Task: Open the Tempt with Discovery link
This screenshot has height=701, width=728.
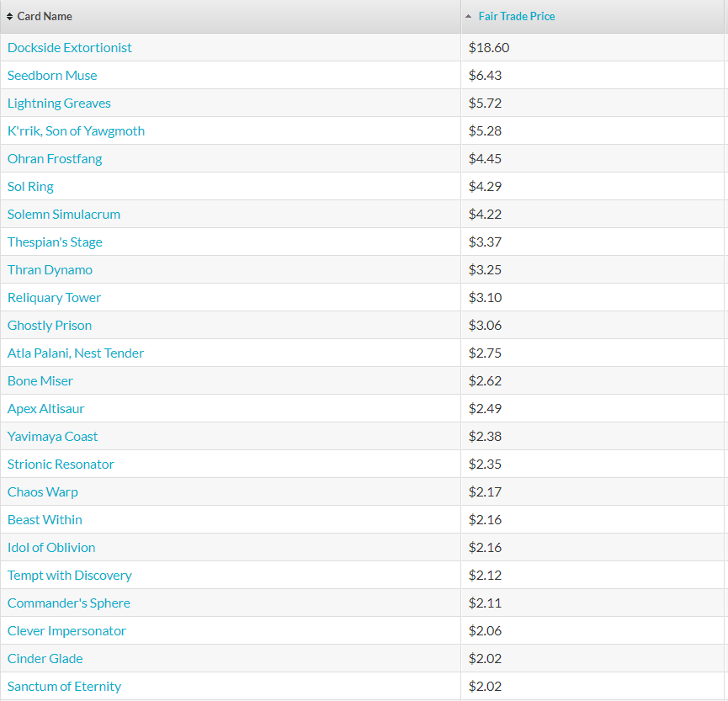Action: pyautogui.click(x=70, y=576)
